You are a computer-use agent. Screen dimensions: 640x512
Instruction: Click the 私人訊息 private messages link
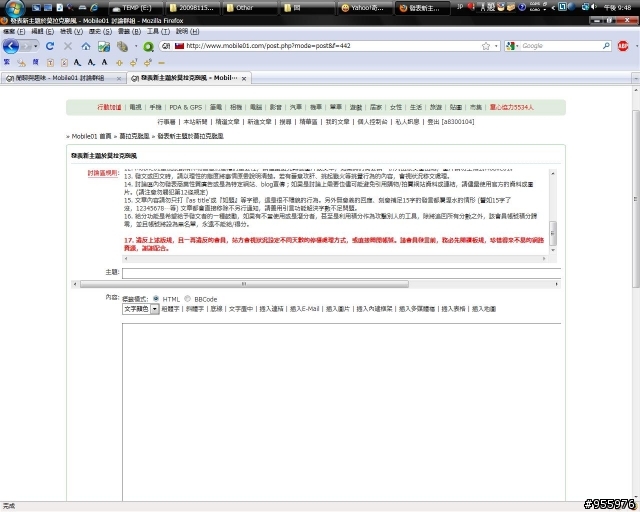click(407, 122)
